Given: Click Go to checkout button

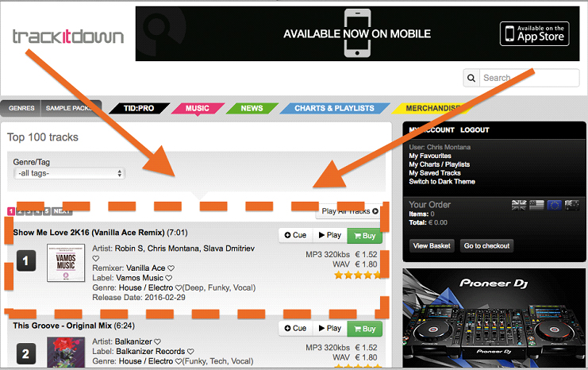Looking at the screenshot, I should coord(486,246).
